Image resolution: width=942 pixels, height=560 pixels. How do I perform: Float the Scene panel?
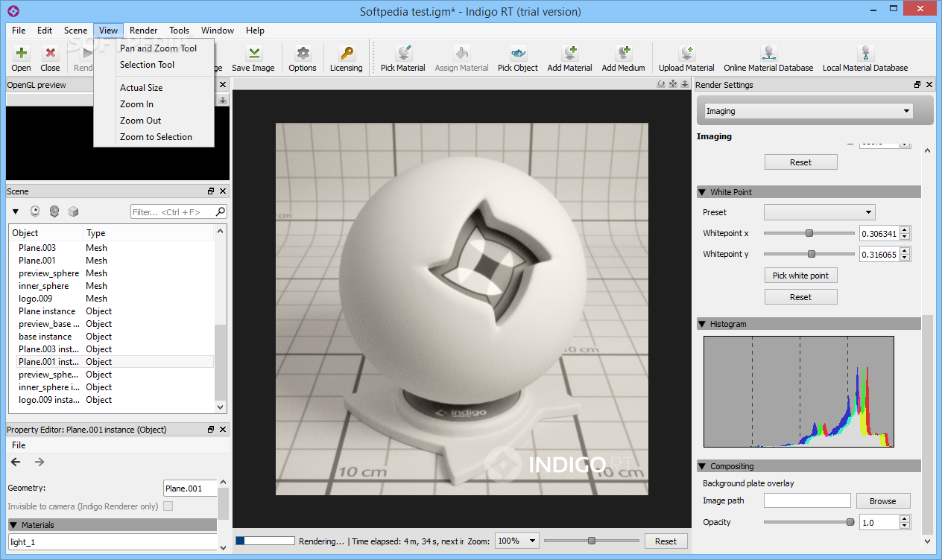pos(211,191)
